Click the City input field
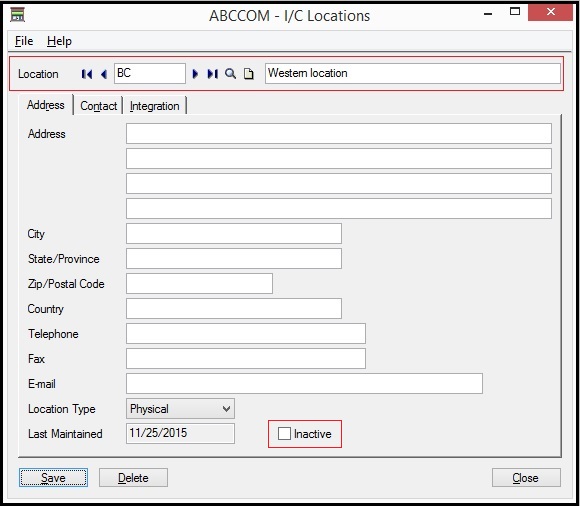Image resolution: width=580 pixels, height=506 pixels. click(234, 233)
